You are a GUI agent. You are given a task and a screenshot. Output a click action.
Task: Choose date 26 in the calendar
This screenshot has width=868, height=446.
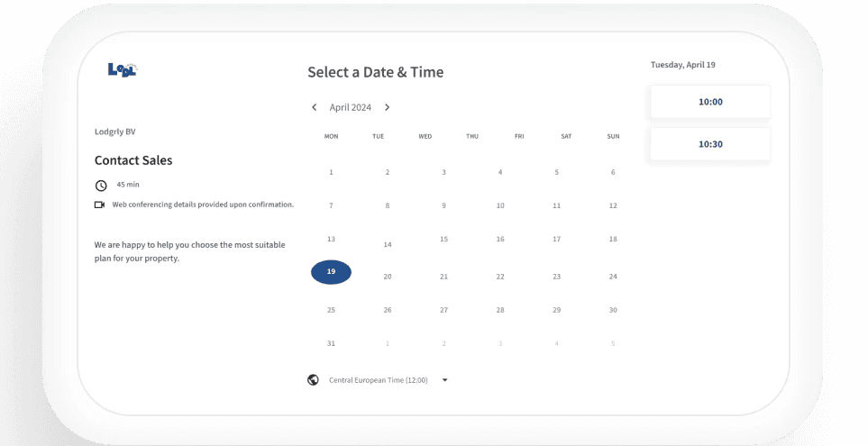388,311
